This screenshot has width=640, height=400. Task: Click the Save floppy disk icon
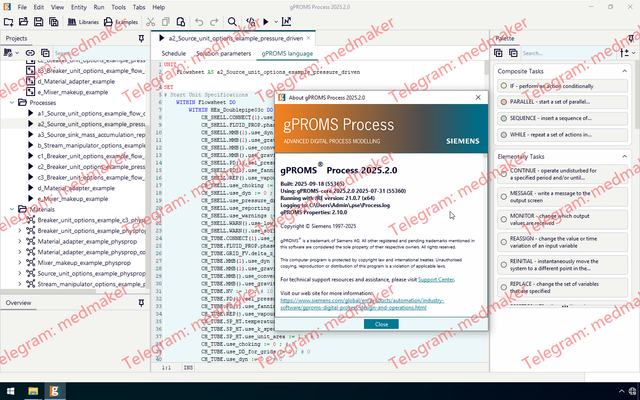point(38,22)
